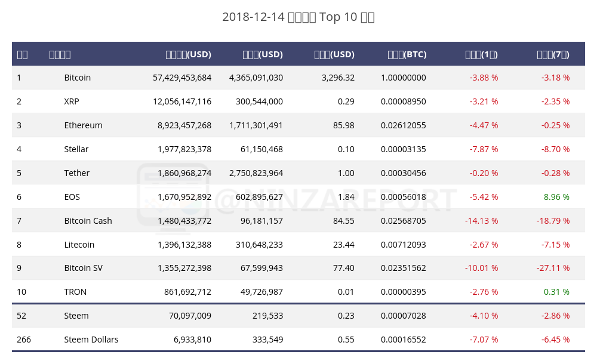Select the Litecoin name cell
The height and width of the screenshot is (364, 597).
coord(79,245)
